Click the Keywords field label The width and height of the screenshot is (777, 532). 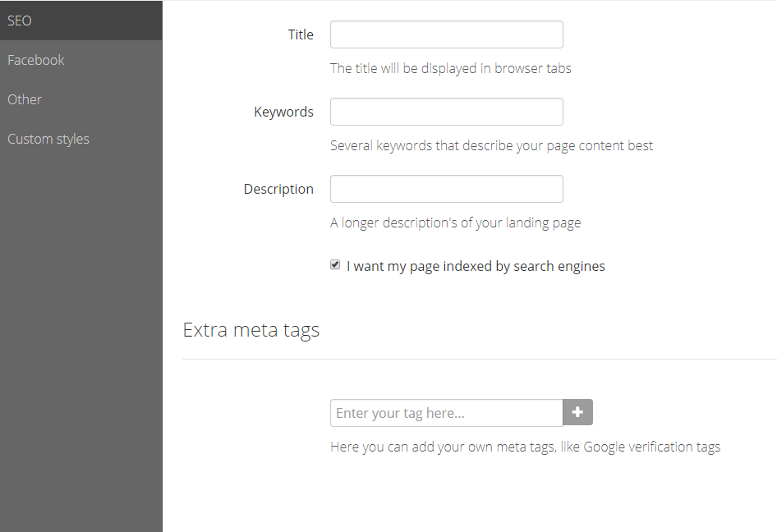coord(283,112)
